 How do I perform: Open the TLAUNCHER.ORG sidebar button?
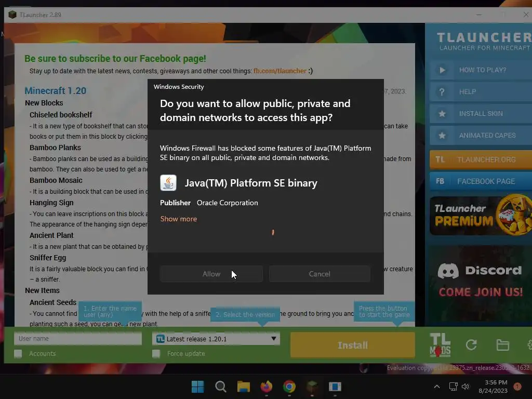[481, 159]
